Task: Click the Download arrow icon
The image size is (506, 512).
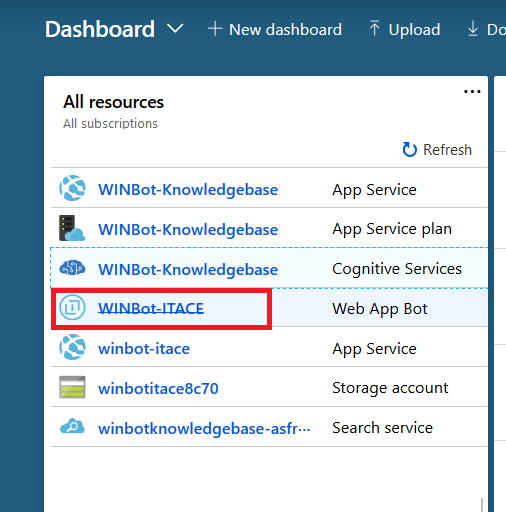Action: tap(473, 29)
